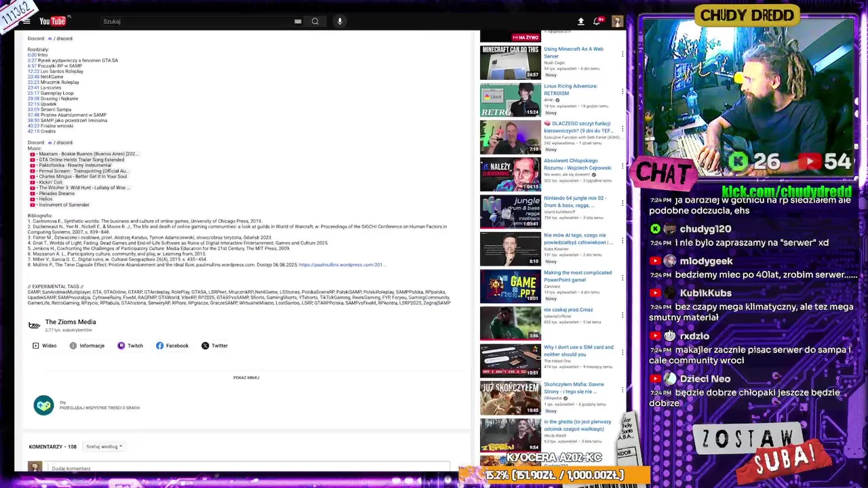Open the Nie mów AI tego thumbnail
The height and width of the screenshot is (488, 868).
511,249
